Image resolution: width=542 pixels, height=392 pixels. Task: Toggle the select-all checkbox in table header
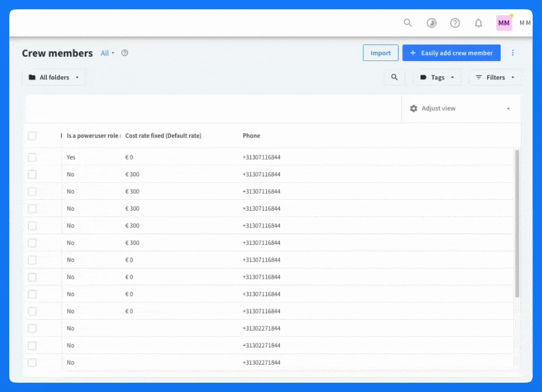click(x=32, y=136)
